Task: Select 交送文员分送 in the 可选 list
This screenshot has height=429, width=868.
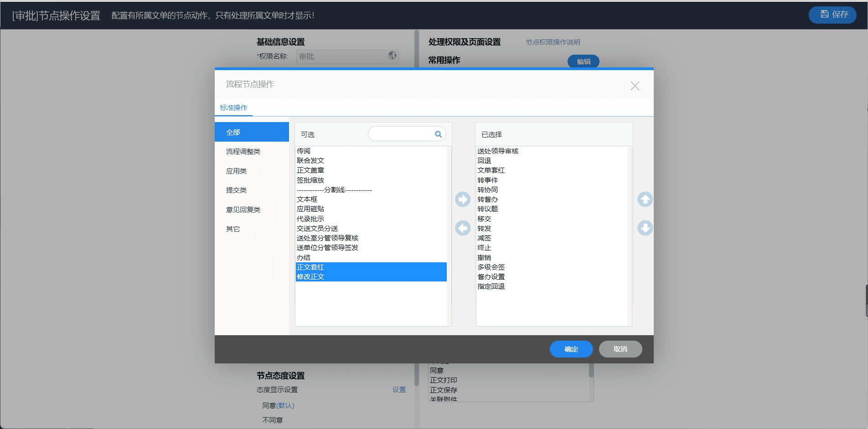Action: coord(371,229)
